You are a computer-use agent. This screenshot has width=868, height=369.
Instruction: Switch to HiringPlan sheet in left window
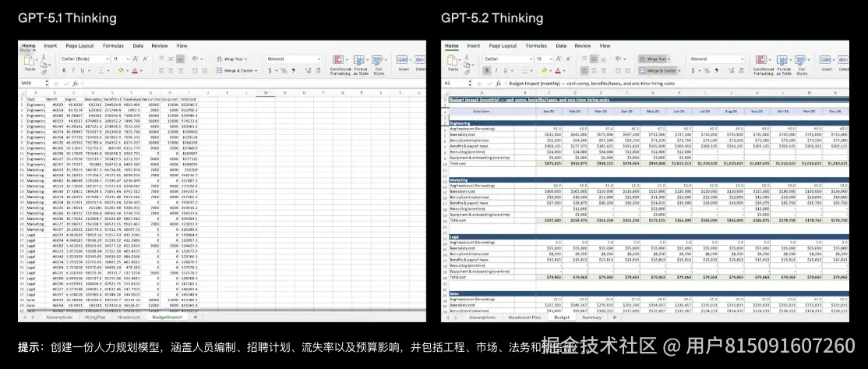click(x=94, y=318)
